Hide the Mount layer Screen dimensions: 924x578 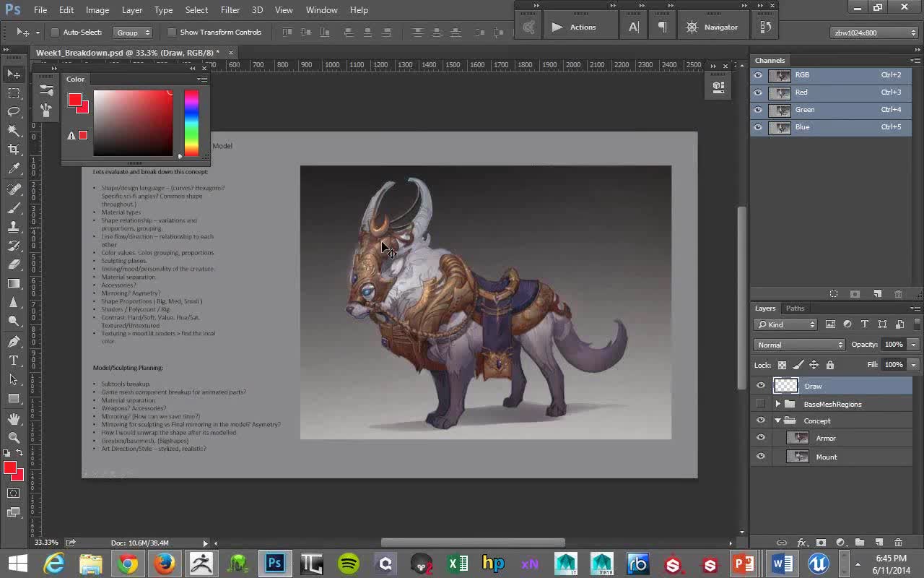point(760,457)
